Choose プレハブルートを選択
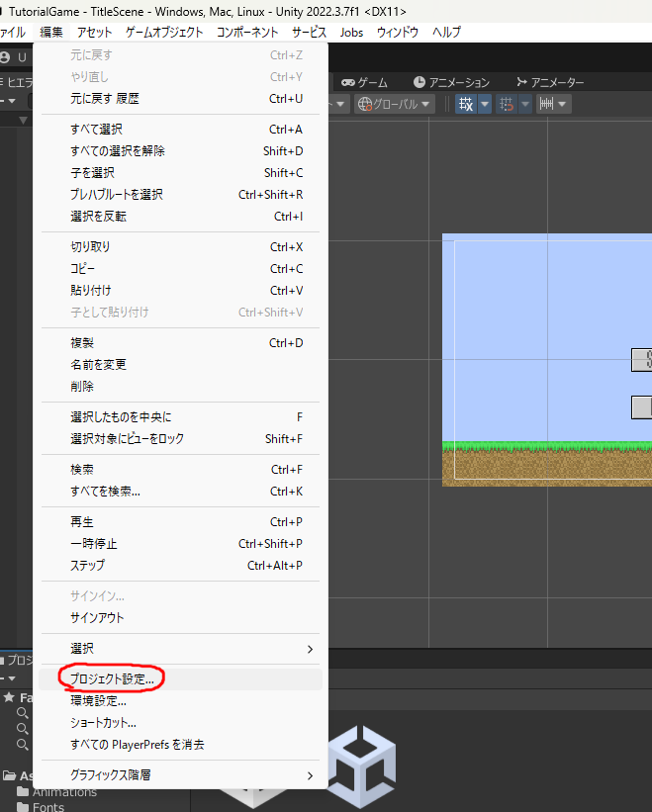652x812 pixels. [x=180, y=194]
